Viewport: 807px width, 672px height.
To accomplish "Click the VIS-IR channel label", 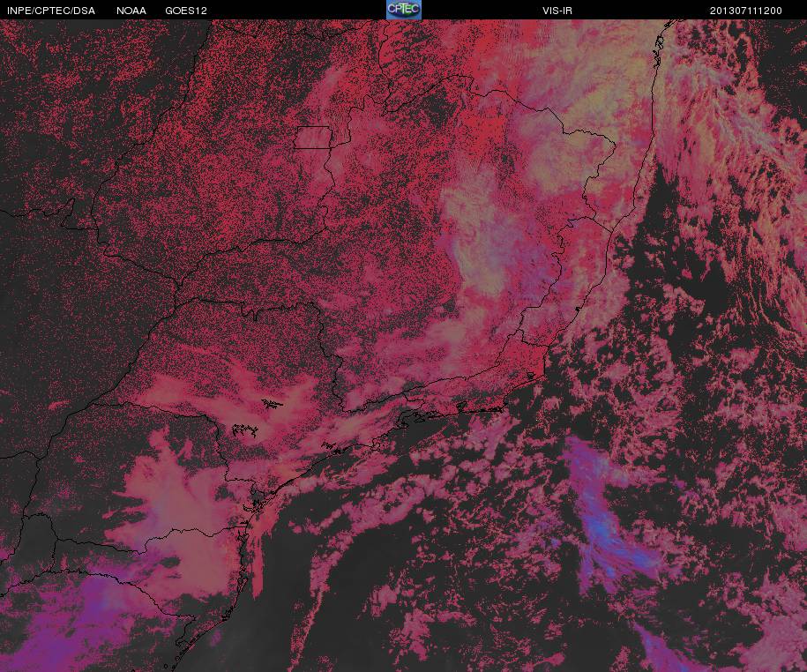I will click(x=557, y=11).
